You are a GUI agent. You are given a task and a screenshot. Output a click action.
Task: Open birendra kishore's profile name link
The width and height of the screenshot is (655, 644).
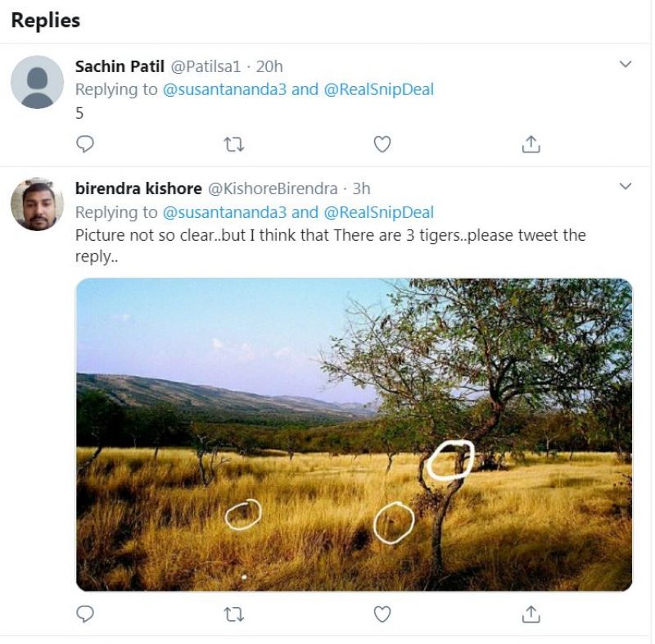point(138,188)
